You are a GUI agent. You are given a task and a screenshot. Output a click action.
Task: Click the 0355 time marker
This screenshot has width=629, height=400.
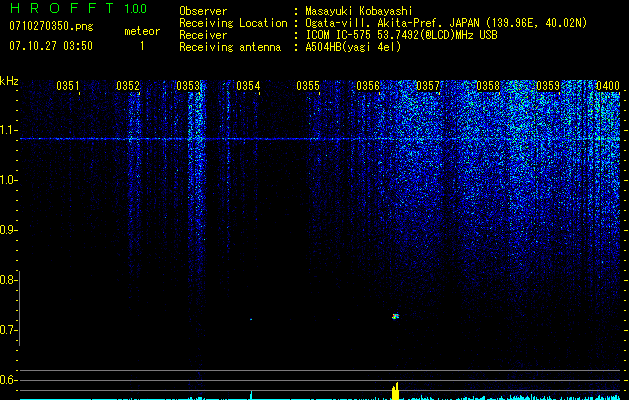[x=308, y=86]
